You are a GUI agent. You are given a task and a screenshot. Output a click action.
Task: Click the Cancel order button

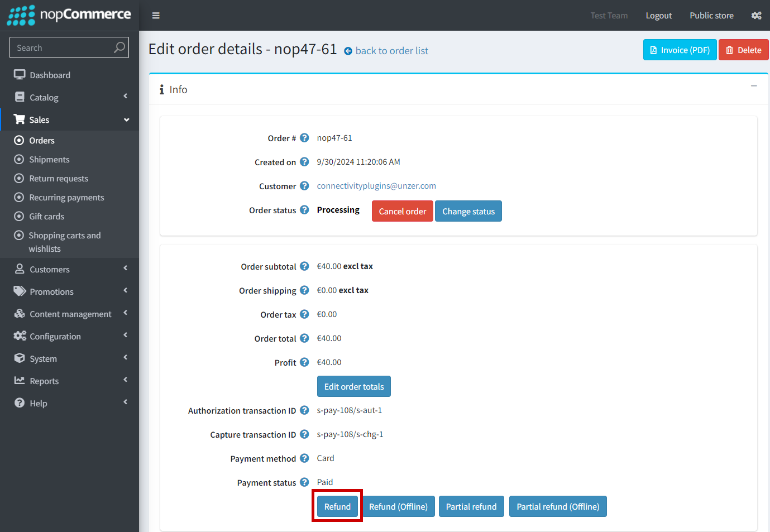402,211
